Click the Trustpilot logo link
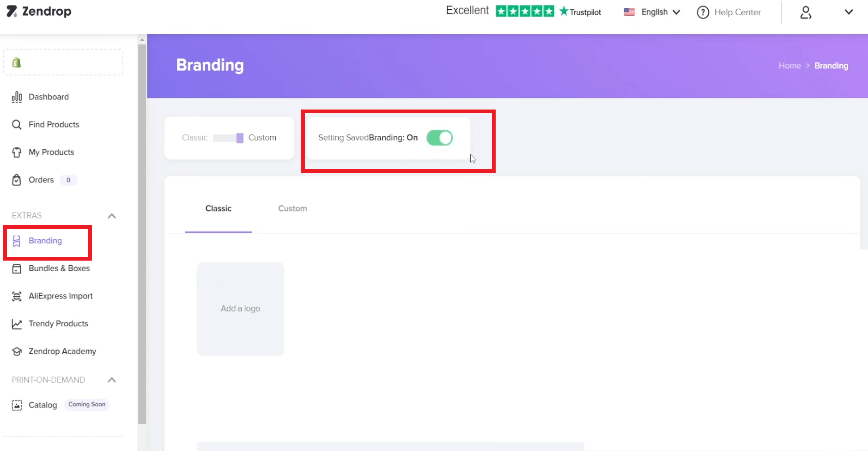 pos(580,12)
